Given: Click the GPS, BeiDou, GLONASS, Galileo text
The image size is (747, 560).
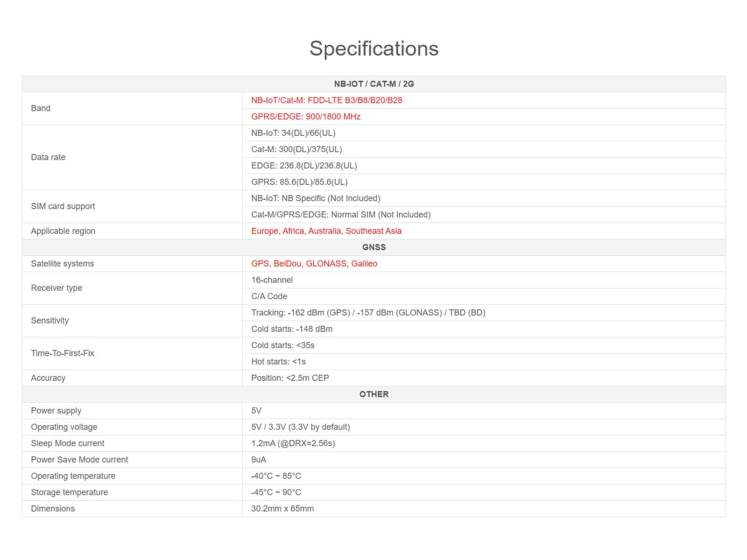Looking at the screenshot, I should pyautogui.click(x=314, y=264).
